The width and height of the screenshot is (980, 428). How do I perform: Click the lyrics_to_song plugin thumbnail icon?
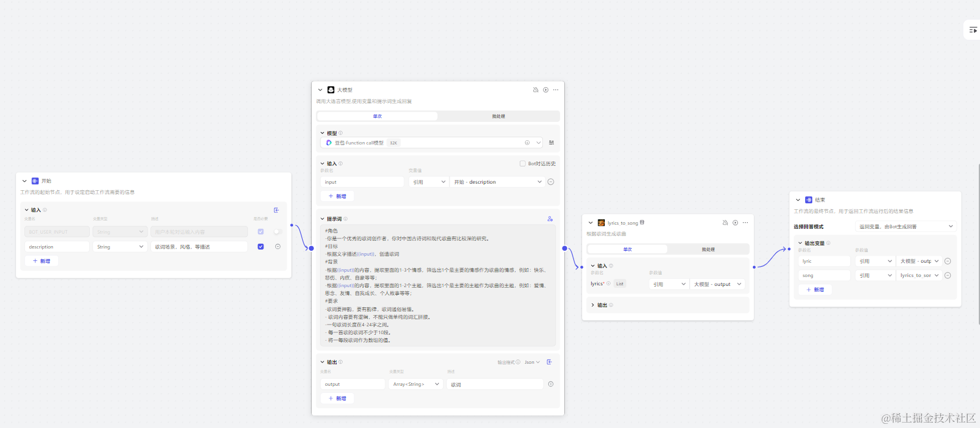tap(601, 223)
